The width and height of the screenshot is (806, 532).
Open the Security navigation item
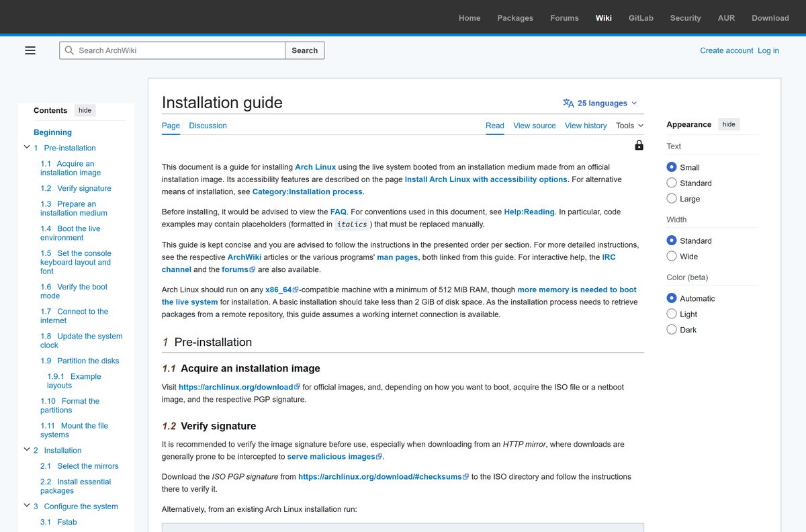pyautogui.click(x=685, y=18)
